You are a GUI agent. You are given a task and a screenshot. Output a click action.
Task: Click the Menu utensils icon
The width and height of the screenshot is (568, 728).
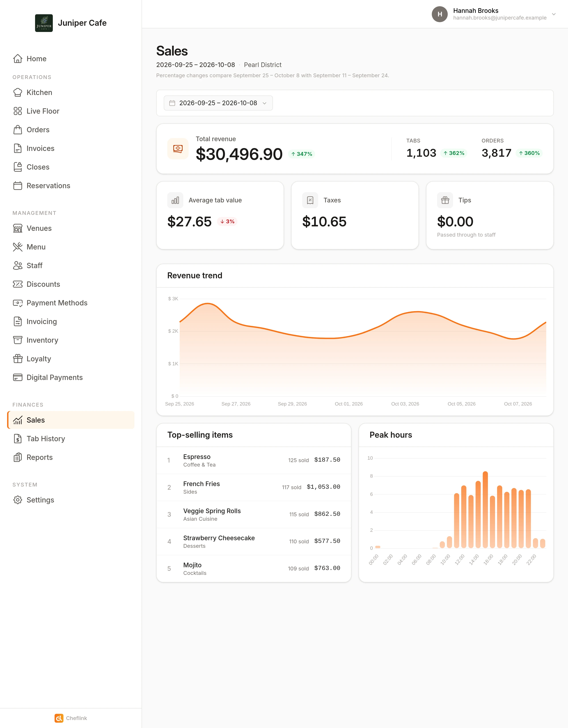pos(18,247)
